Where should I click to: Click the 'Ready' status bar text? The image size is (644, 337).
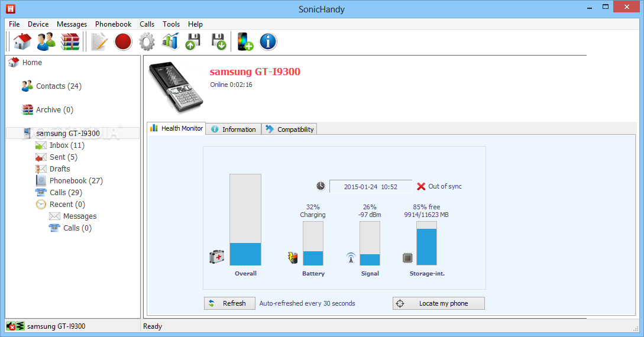153,326
